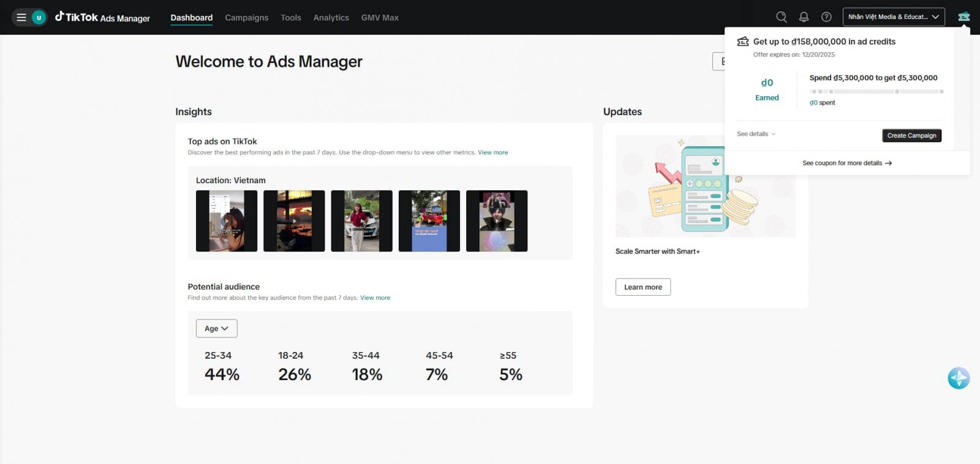The image size is (980, 464).
Task: Open the notifications bell
Action: click(804, 17)
